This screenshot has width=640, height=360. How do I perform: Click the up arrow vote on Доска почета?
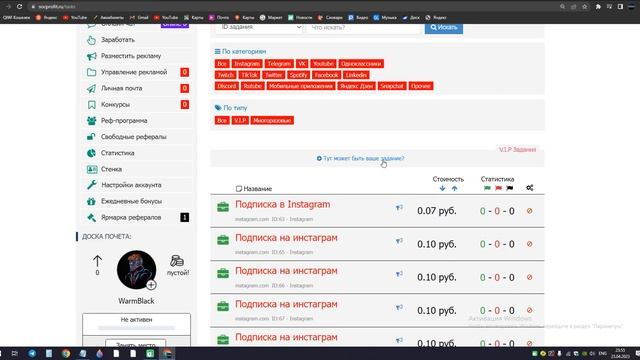[97, 261]
